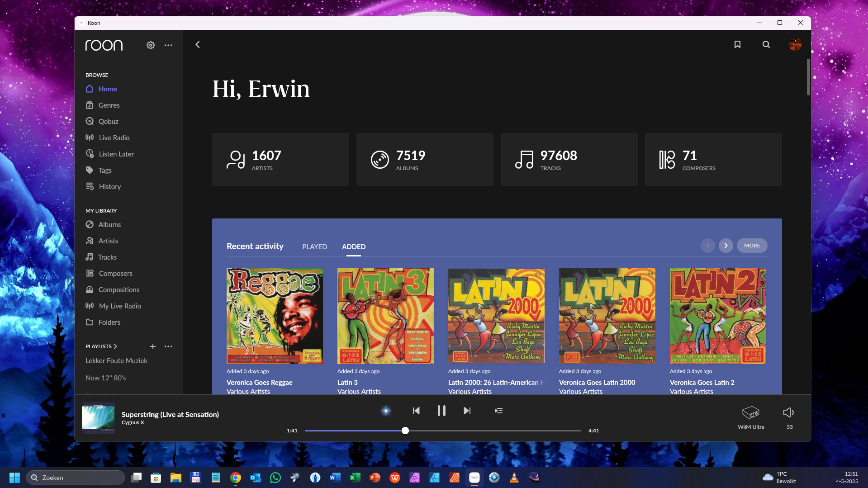Image resolution: width=868 pixels, height=488 pixels.
Task: Open now playing album art thumbnail
Action: (98, 418)
